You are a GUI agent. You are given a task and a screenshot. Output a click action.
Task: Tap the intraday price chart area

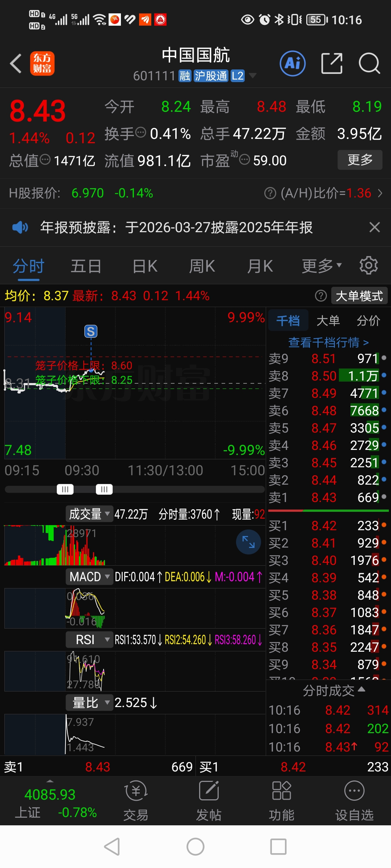135,383
